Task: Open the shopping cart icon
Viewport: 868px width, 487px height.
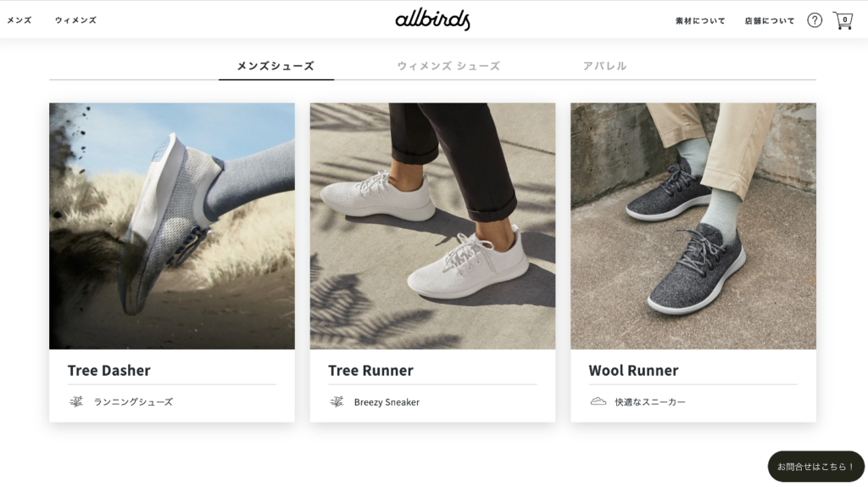Action: (843, 20)
